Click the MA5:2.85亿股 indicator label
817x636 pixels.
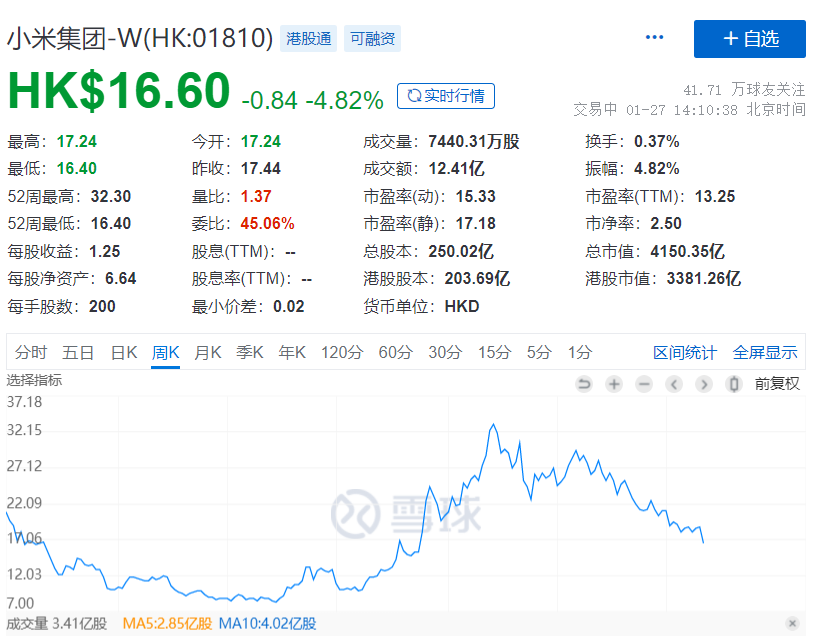[x=167, y=623]
